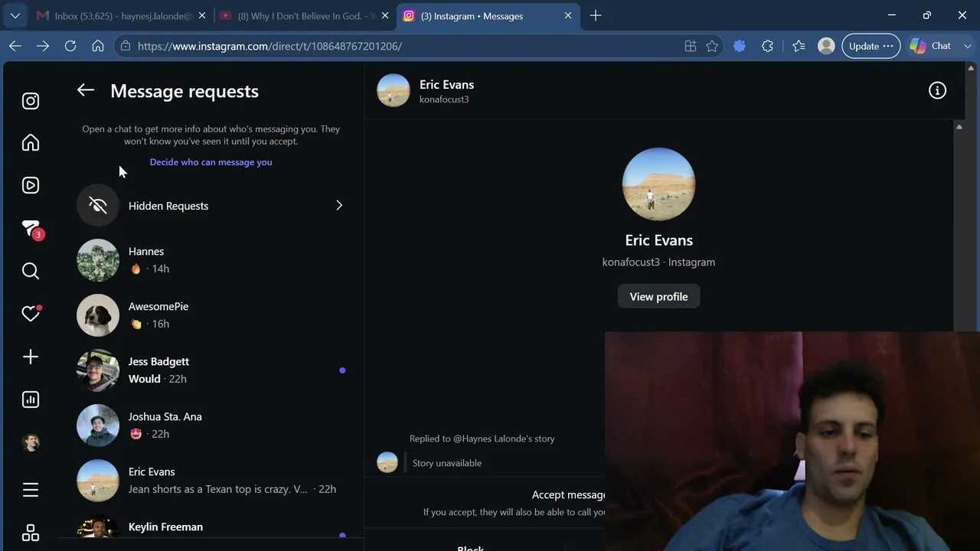Open the Joshua Sta. Ana message request
Screen dimensions: 980x551
tap(211, 425)
